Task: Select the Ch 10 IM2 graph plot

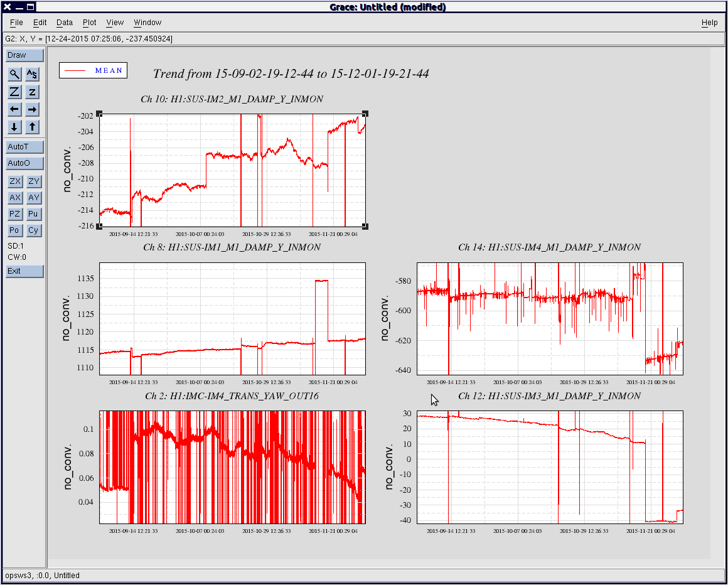Action: (x=232, y=170)
